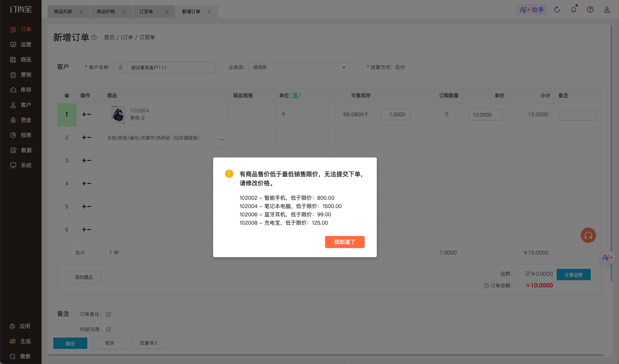This screenshot has width=619, height=364.
Task: Click the 计算运费 button
Action: pos(574,275)
